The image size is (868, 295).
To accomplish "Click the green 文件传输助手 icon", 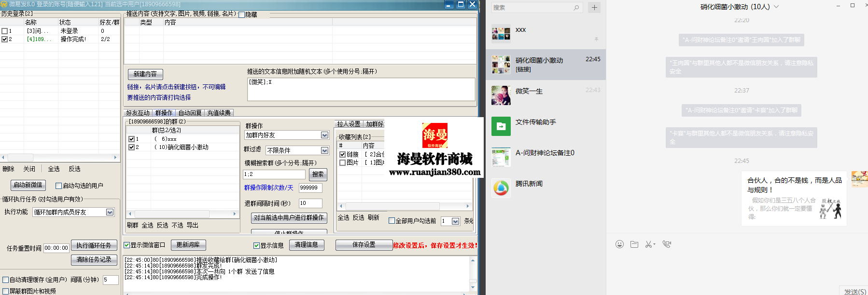I will coord(501,126).
